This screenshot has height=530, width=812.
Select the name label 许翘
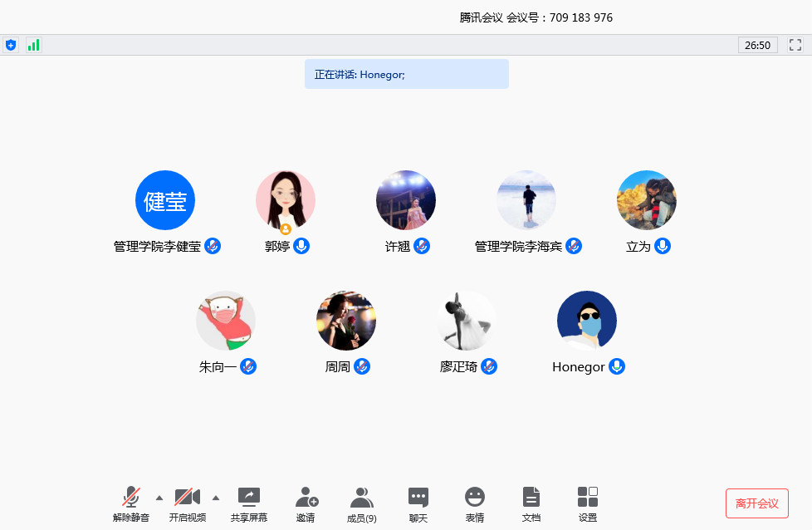tap(398, 247)
